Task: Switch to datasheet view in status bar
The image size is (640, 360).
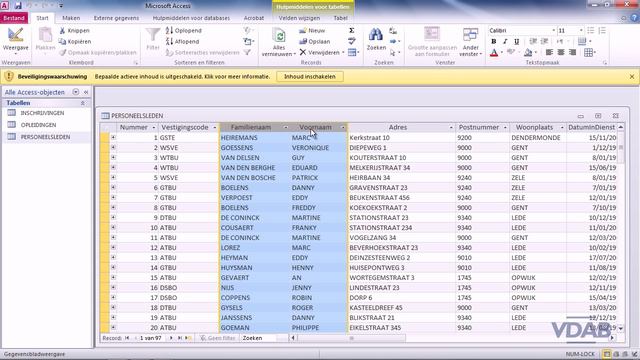Action: coord(607,354)
